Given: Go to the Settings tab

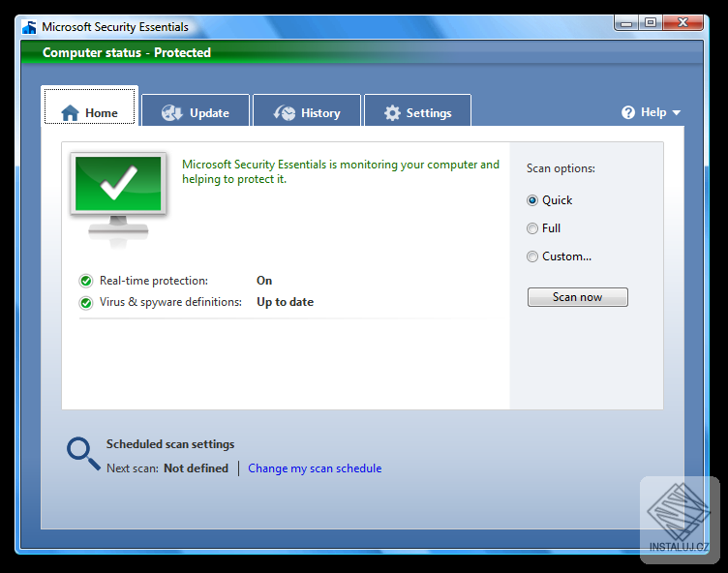Looking at the screenshot, I should point(418,110).
